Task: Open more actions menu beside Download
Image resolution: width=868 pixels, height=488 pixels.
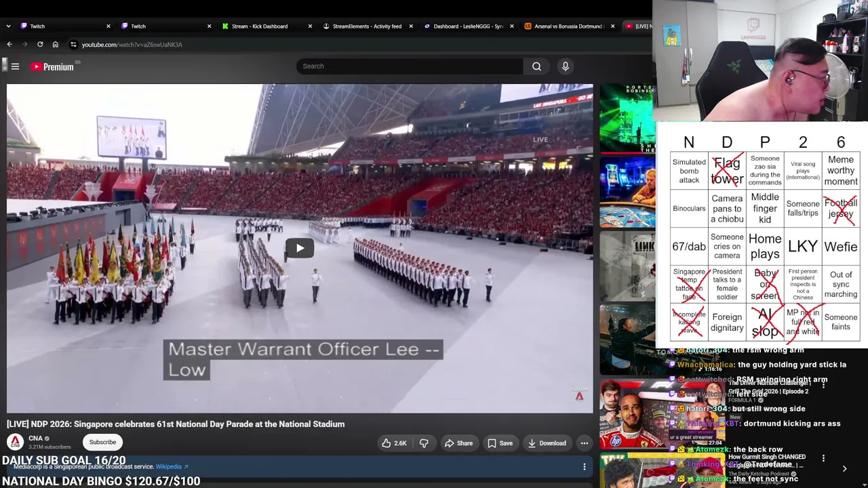Action: pyautogui.click(x=584, y=443)
